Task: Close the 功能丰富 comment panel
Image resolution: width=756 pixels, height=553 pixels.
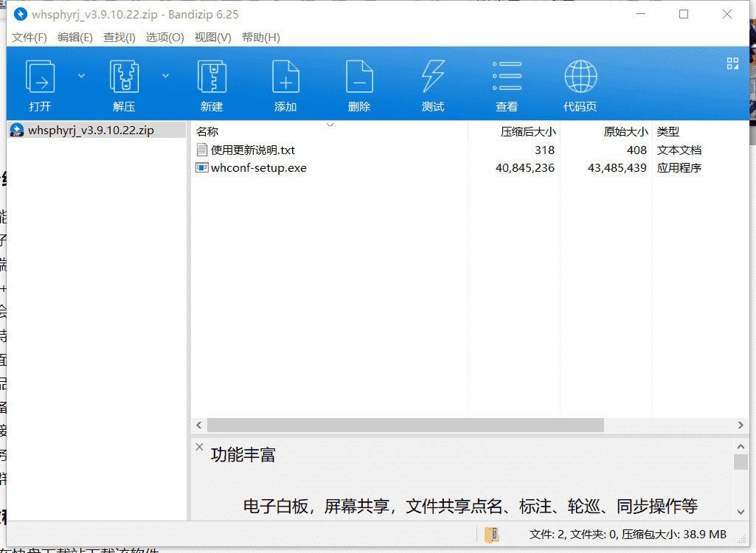Action: coord(200,447)
